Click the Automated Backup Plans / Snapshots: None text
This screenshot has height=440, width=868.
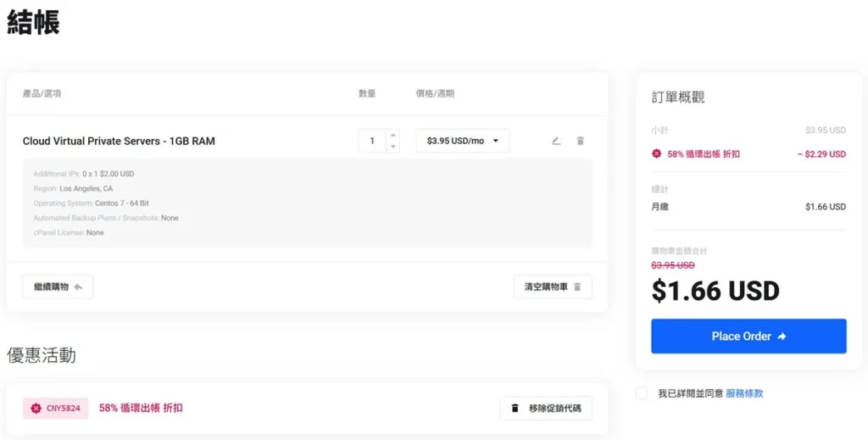106,218
